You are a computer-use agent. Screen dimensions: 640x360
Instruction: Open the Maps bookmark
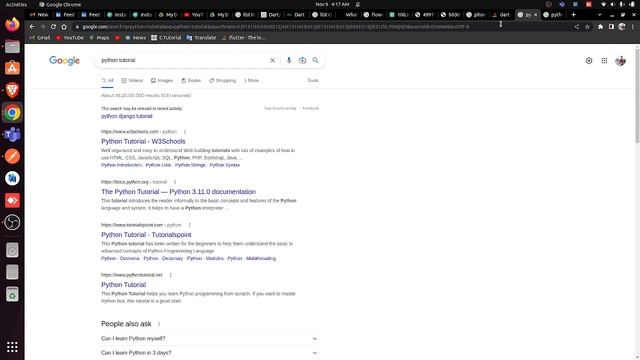99,38
